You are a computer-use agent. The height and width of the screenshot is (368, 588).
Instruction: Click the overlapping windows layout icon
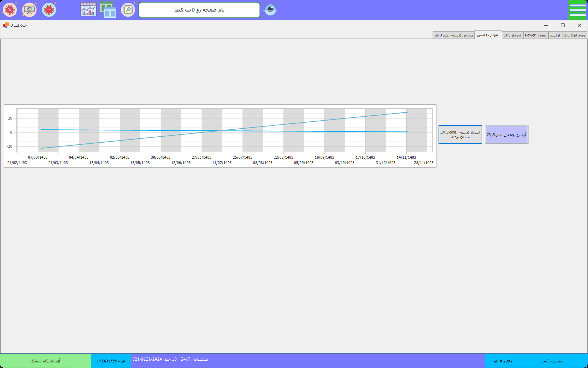click(108, 10)
